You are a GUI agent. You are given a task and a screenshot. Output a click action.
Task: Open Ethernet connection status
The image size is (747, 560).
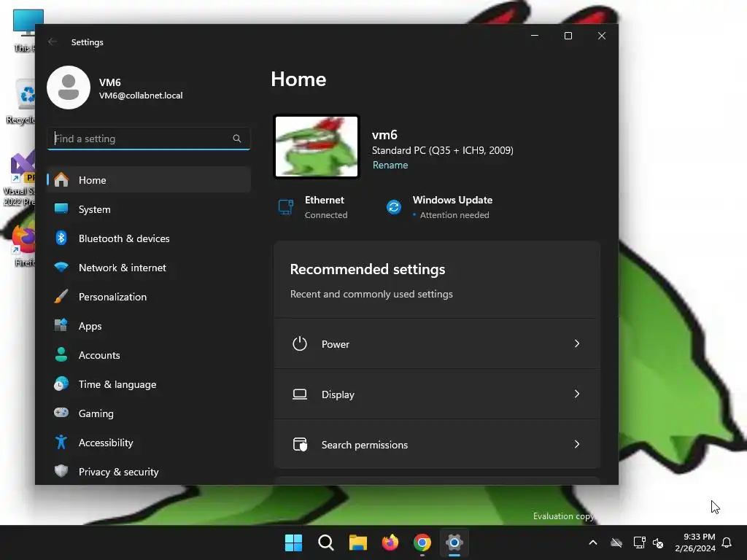pos(314,207)
